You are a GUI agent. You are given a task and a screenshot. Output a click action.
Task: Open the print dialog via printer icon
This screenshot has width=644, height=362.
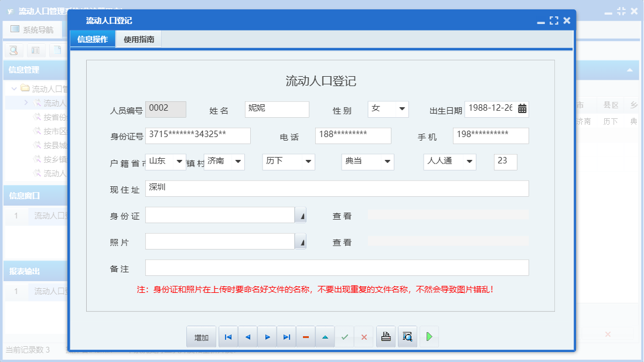[x=385, y=336]
